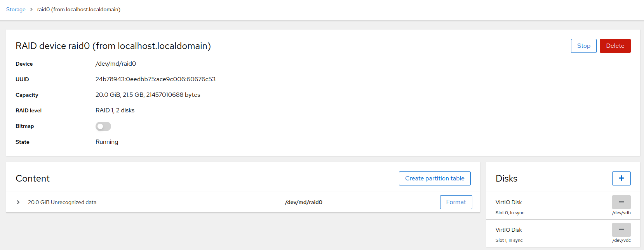Click the Capacity value text
The width and height of the screenshot is (644, 250).
pyautogui.click(x=148, y=95)
